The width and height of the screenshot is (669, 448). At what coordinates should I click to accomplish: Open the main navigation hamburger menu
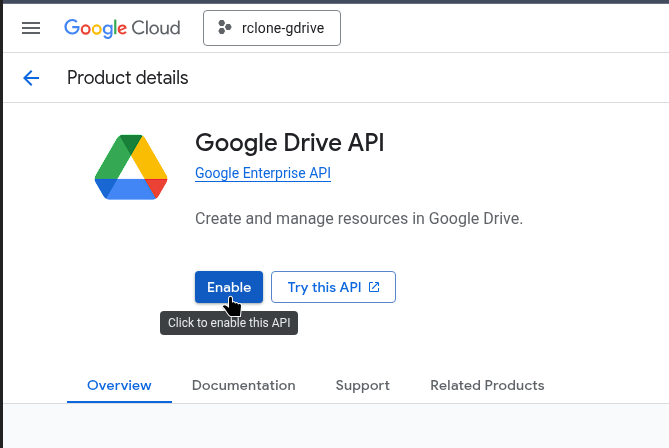(x=31, y=28)
